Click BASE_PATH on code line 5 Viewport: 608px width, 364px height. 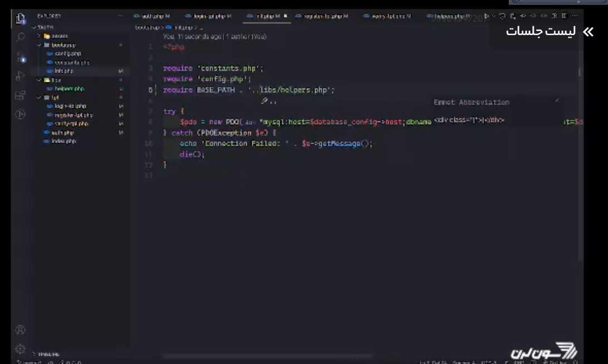coord(215,90)
